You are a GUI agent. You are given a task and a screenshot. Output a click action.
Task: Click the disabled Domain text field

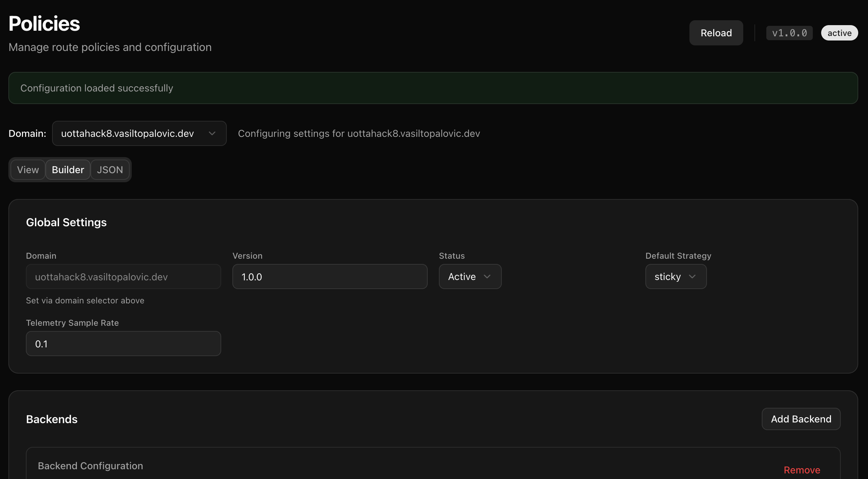click(123, 277)
